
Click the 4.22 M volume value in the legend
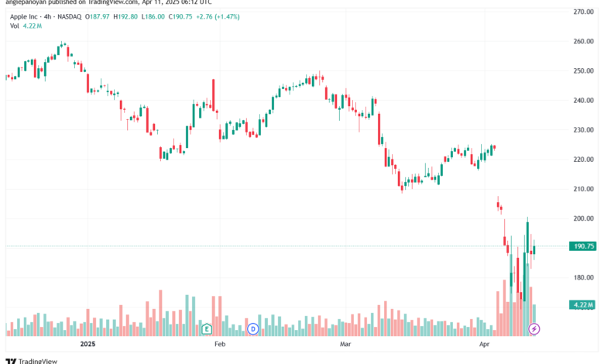click(33, 26)
